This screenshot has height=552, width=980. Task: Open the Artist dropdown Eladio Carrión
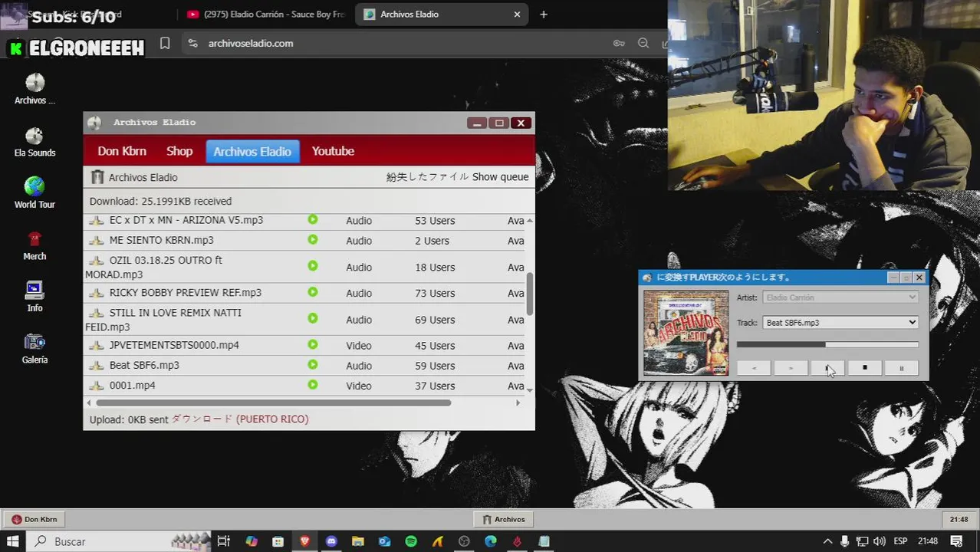(840, 297)
